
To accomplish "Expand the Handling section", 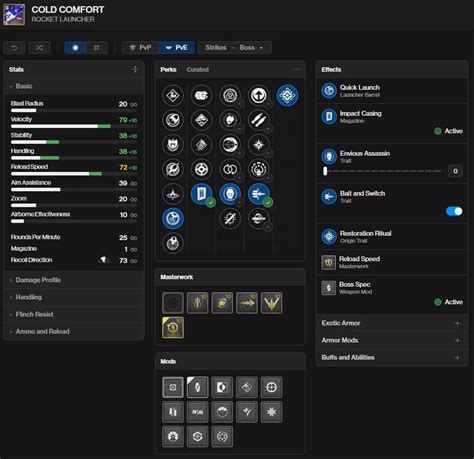I will (x=74, y=297).
